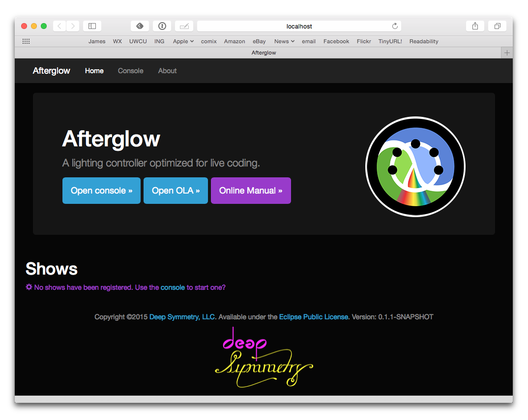Screen dimensions: 528x420
Task: Expand the Apple bookmarks dropdown
Action: [x=183, y=41]
